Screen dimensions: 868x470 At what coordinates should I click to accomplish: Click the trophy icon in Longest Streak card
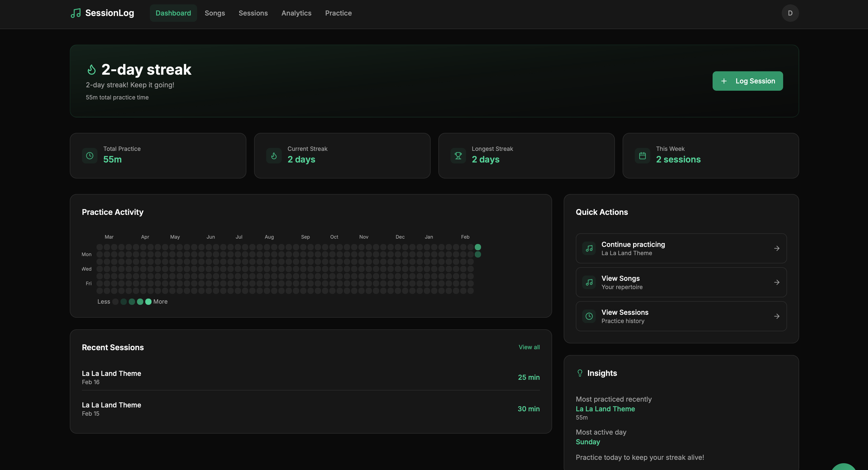coord(458,156)
